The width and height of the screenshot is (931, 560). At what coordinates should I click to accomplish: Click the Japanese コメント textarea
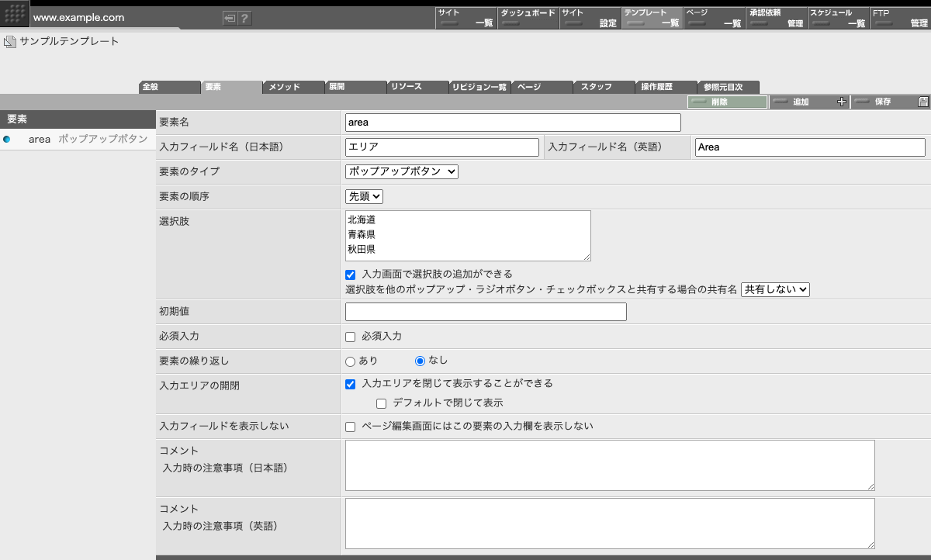610,465
